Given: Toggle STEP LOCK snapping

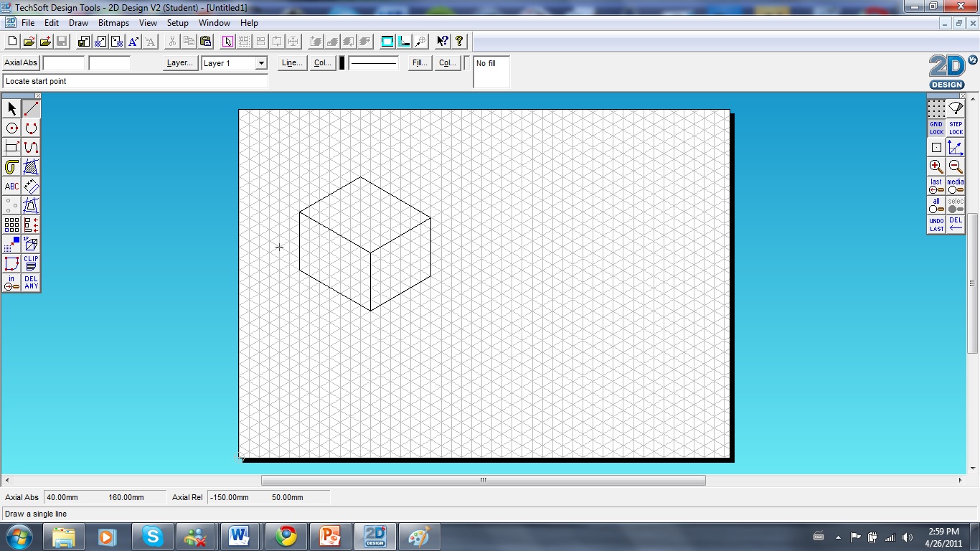Looking at the screenshot, I should (x=955, y=128).
